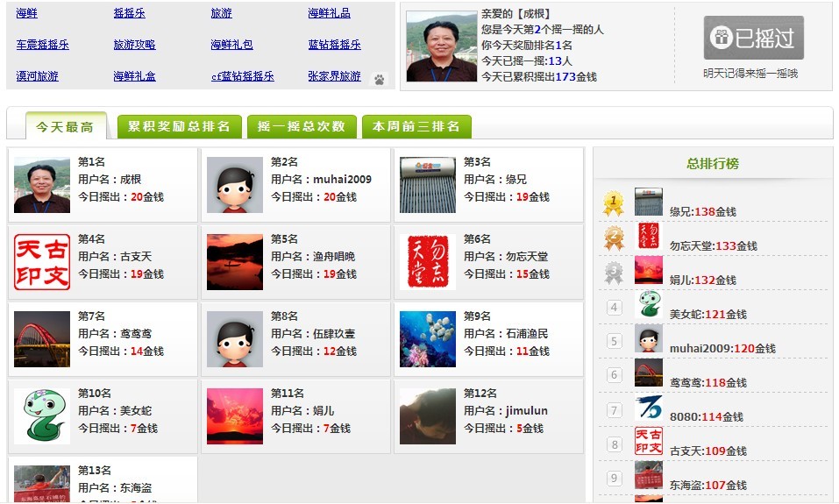This screenshot has height=504, width=839.
Task: Click the gold first-place medal icon
Action: [x=613, y=204]
